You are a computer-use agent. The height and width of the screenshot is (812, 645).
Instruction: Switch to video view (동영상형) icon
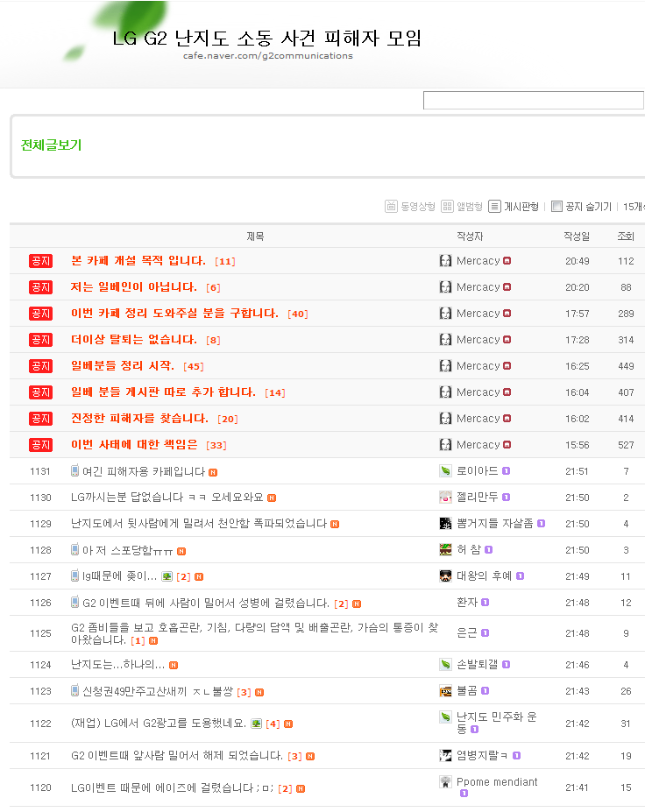pos(391,207)
